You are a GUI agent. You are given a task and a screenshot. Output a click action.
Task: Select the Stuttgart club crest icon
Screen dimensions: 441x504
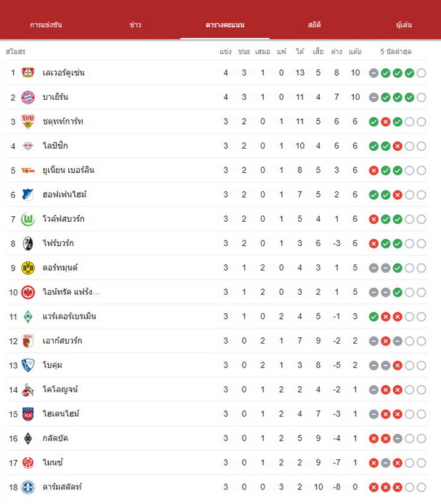[x=28, y=121]
